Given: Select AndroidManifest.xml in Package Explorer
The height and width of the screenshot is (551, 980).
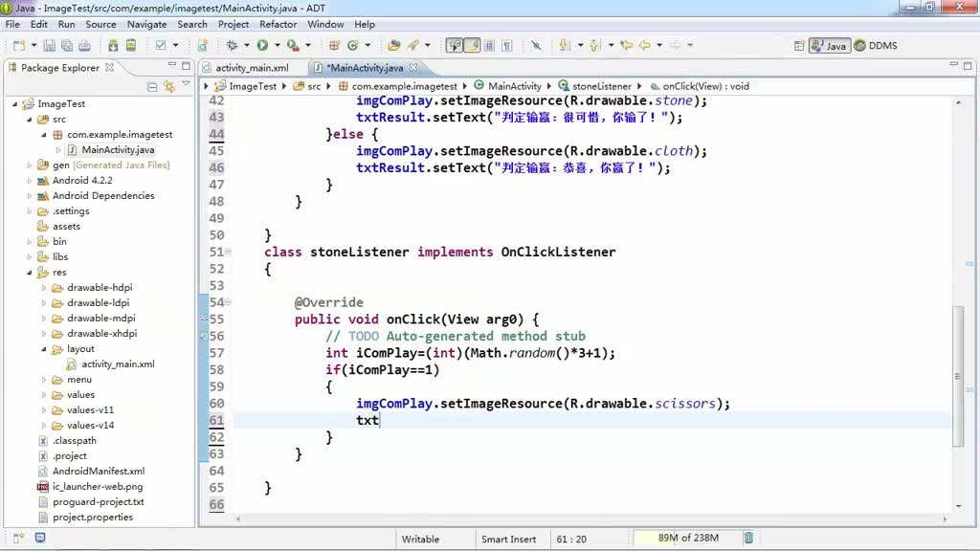Looking at the screenshot, I should coord(99,472).
